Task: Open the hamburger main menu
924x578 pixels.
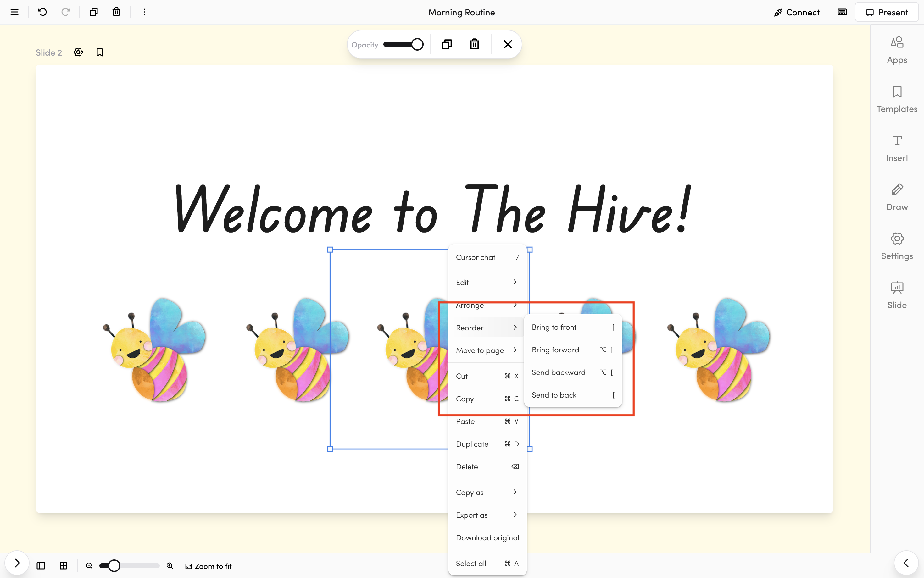Action: 14,12
